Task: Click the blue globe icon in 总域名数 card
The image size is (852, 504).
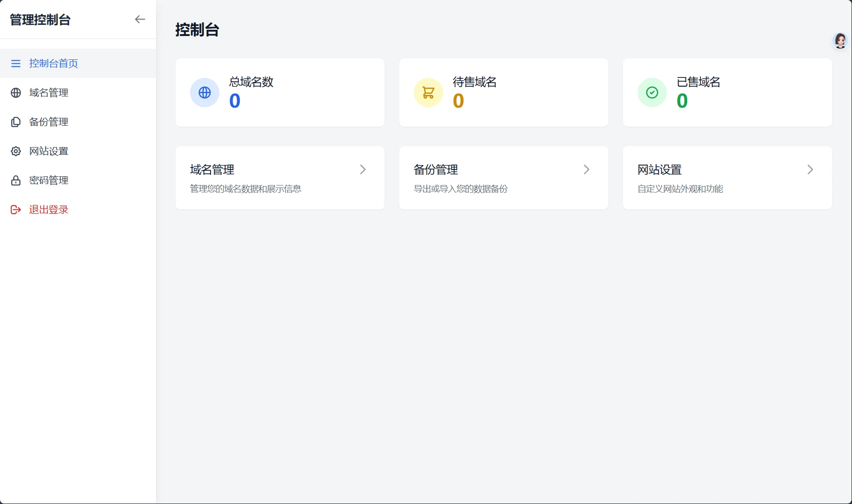Action: tap(205, 93)
